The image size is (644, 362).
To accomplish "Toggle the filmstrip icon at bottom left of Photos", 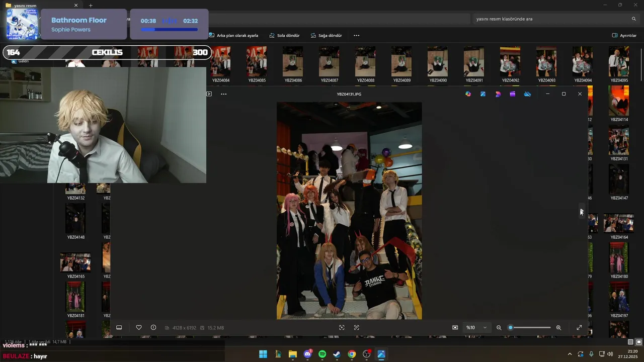I will coord(119,328).
